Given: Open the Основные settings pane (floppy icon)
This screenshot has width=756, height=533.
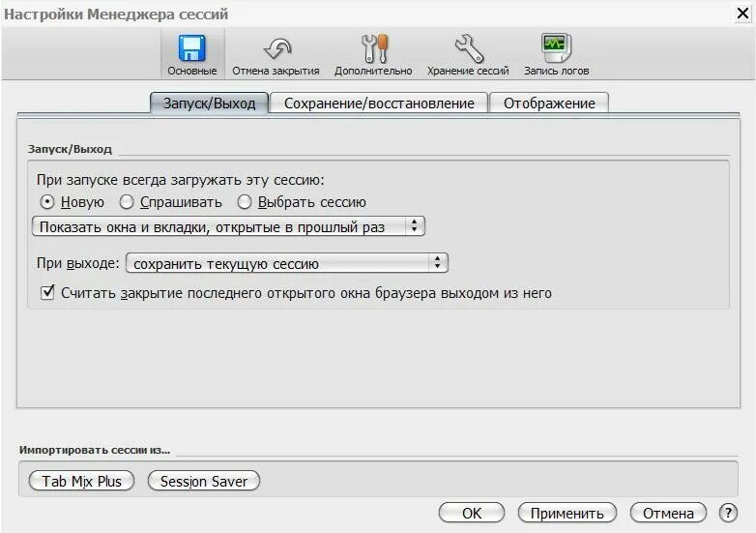Looking at the screenshot, I should (x=191, y=53).
